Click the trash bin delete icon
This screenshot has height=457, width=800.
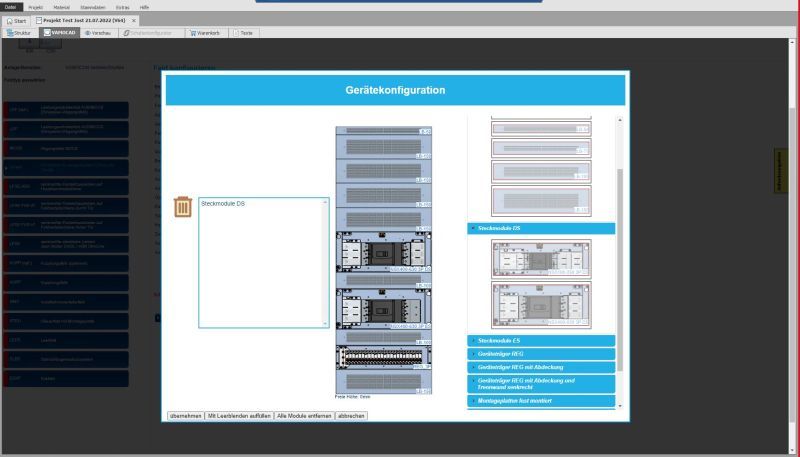[182, 207]
